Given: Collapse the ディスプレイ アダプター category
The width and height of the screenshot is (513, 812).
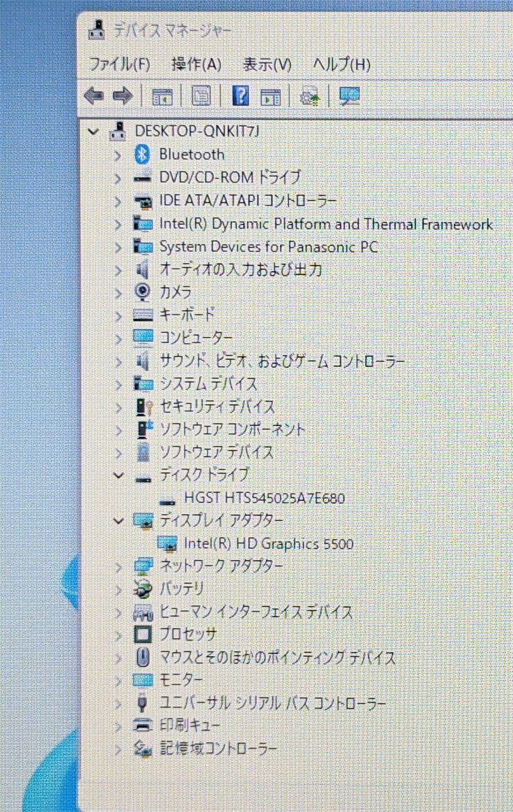Looking at the screenshot, I should point(119,521).
